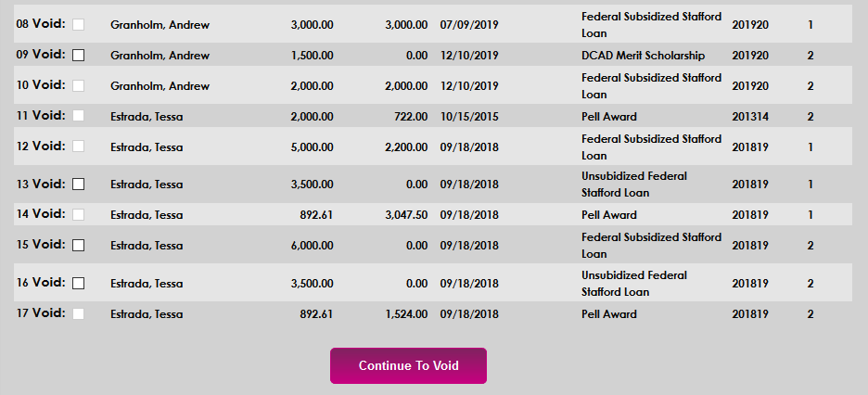Check the Void box for row 17
Viewport: 868px width, 395px height.
(79, 313)
